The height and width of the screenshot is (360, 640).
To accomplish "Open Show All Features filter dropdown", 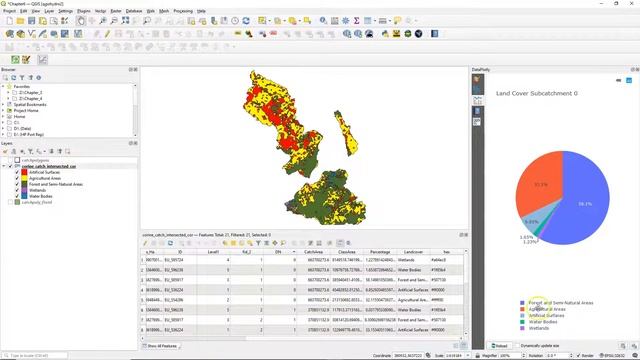I will pos(162,346).
